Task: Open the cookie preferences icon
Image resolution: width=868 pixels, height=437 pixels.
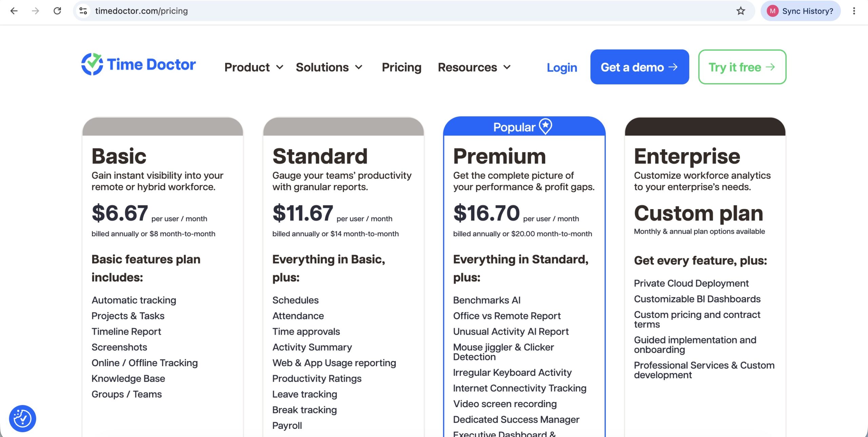Action: [22, 418]
